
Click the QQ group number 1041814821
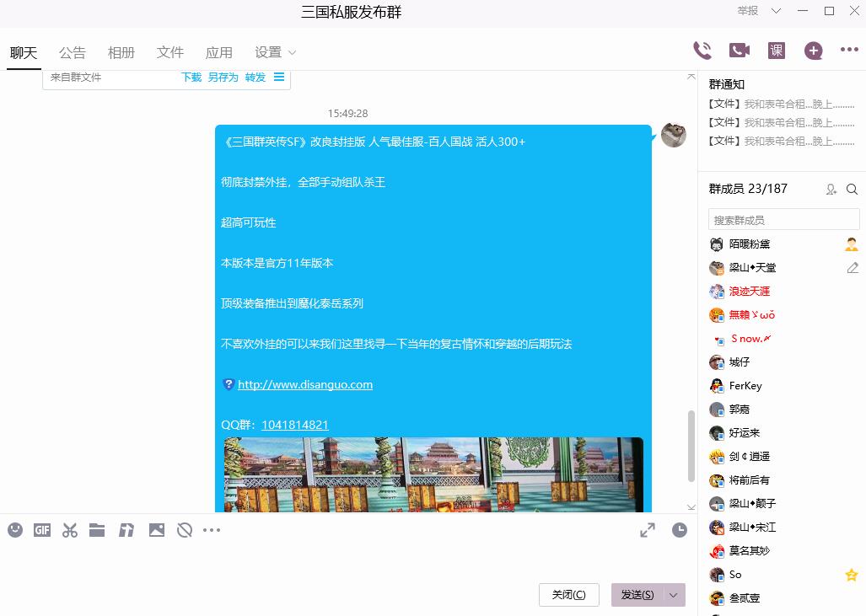(x=295, y=425)
